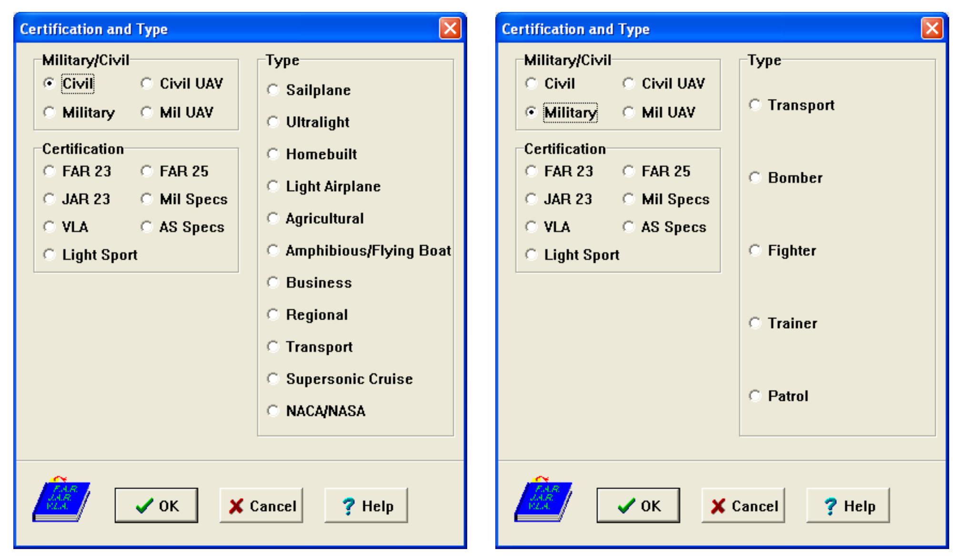The height and width of the screenshot is (560, 953).
Task: Open the FAR/JAR/VLA book icon in right dialog
Action: point(543,499)
